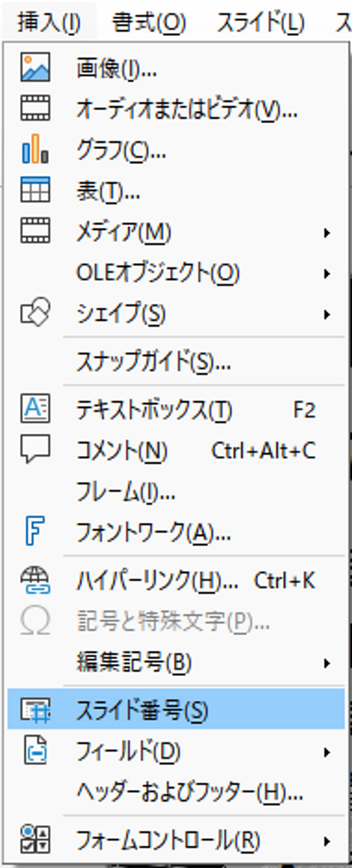Open the 書式(O) menu
The image size is (352, 868).
tap(149, 22)
